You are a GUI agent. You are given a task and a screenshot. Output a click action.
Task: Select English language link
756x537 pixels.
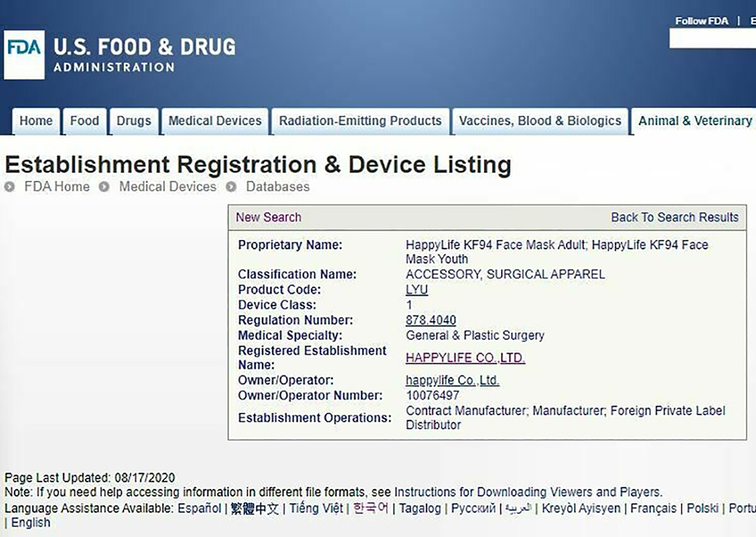tap(31, 523)
